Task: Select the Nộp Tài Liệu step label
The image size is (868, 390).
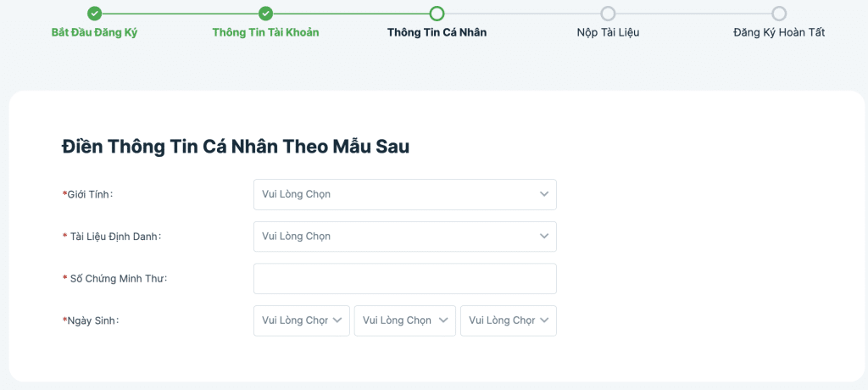Action: (608, 33)
